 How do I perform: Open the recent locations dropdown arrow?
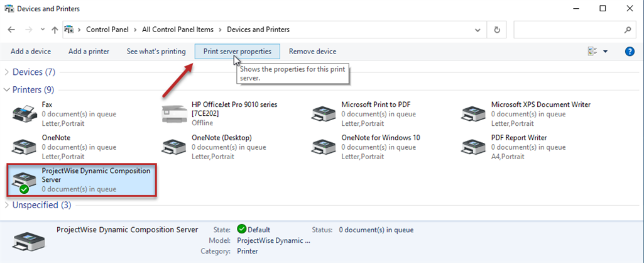tap(43, 30)
